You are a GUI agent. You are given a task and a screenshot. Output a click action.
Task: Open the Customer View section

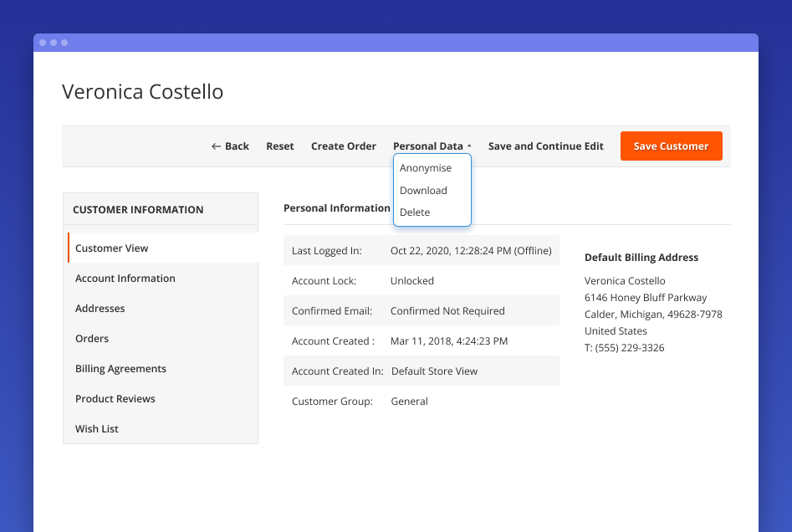click(111, 248)
